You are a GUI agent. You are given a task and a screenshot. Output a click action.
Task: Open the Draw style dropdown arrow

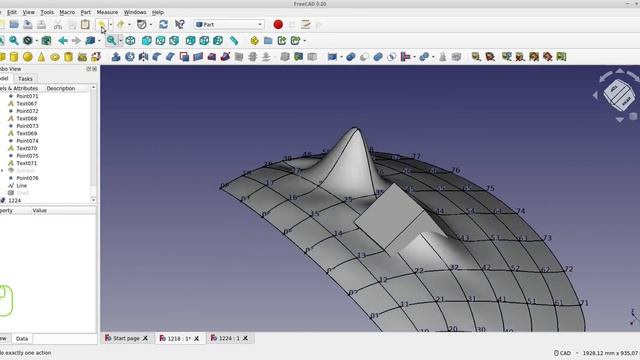click(36, 40)
